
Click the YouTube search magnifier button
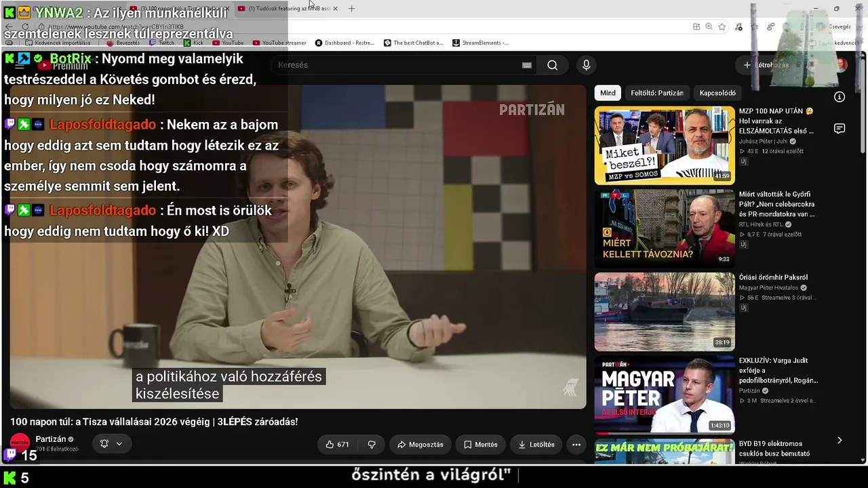point(553,65)
